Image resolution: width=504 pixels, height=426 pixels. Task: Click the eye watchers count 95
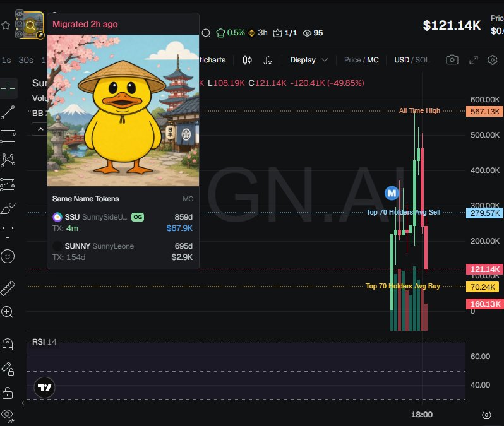(x=313, y=33)
